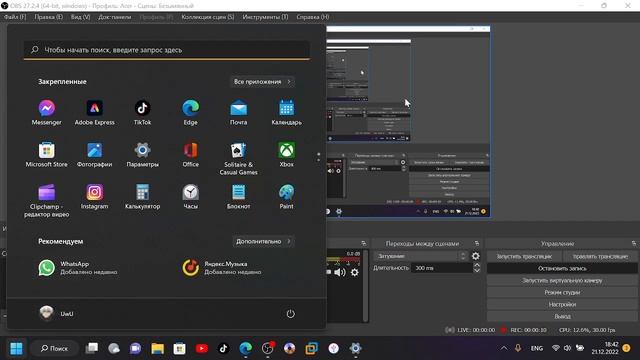
Task: Launch Instagram from pinned apps
Action: tap(94, 197)
